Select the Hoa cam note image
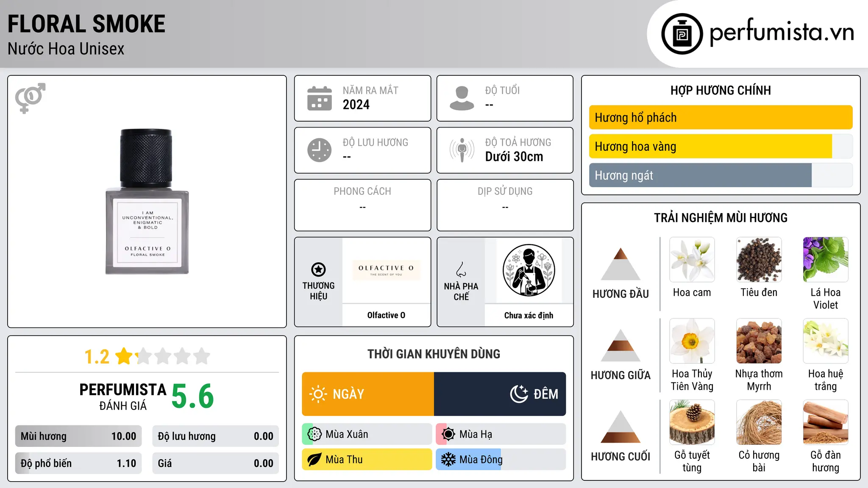868x488 pixels. click(x=692, y=260)
